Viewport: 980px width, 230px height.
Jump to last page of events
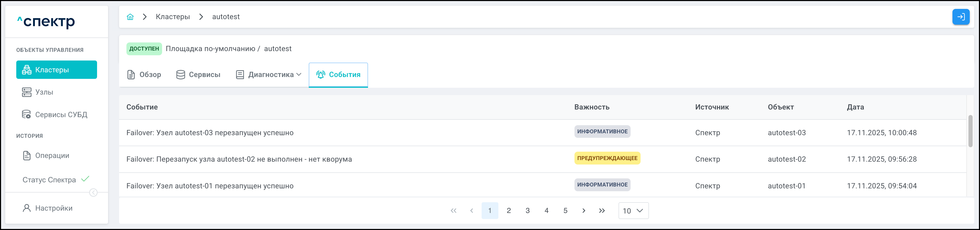[x=602, y=211]
